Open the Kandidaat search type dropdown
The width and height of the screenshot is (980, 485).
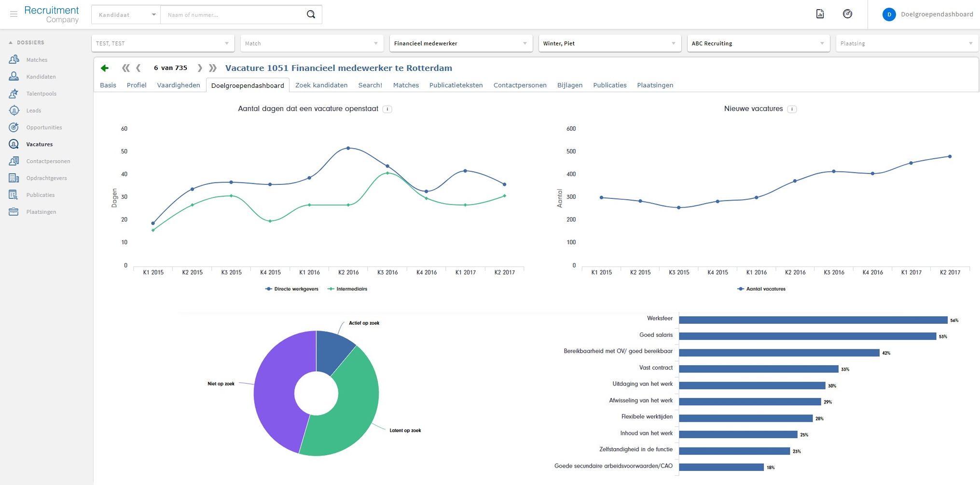[126, 15]
